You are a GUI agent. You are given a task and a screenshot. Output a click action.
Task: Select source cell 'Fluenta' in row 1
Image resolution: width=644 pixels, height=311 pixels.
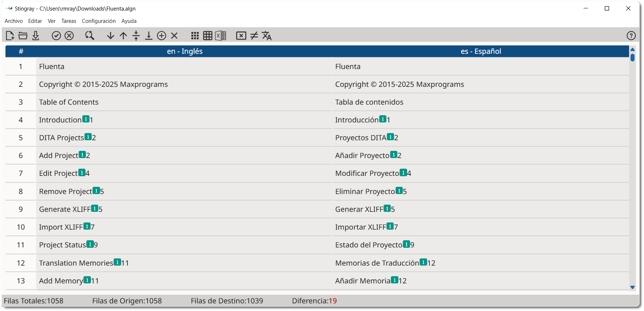tap(184, 66)
